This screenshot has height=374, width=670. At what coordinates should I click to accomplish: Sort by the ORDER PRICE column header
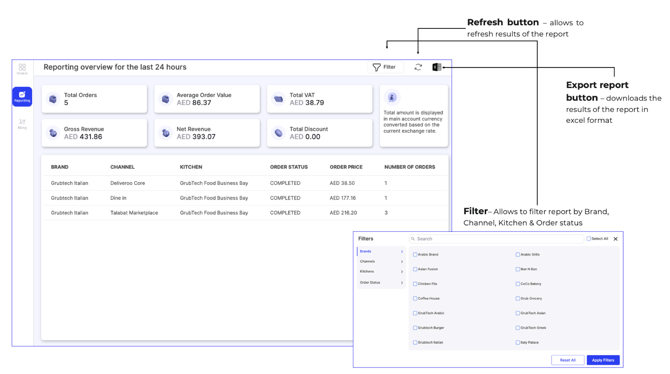[x=346, y=167]
